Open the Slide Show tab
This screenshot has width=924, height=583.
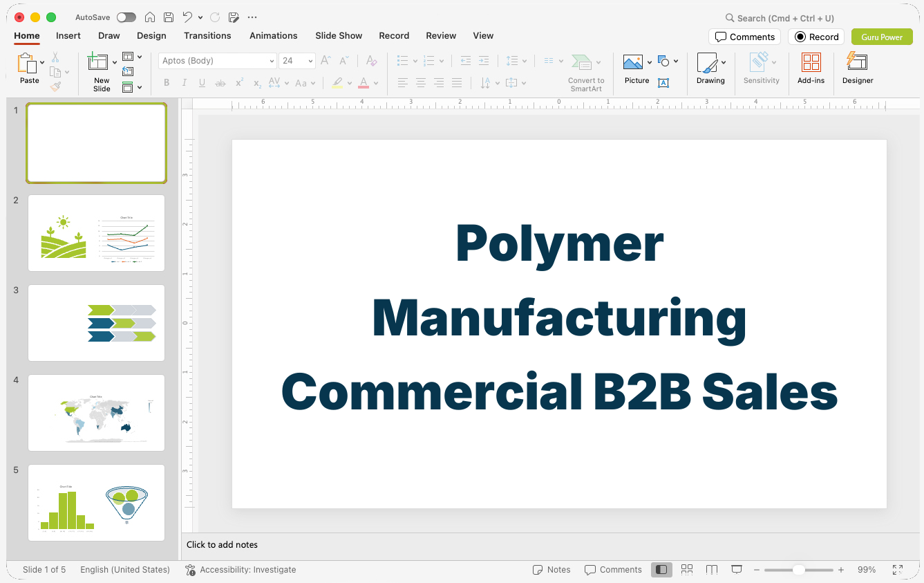(339, 35)
